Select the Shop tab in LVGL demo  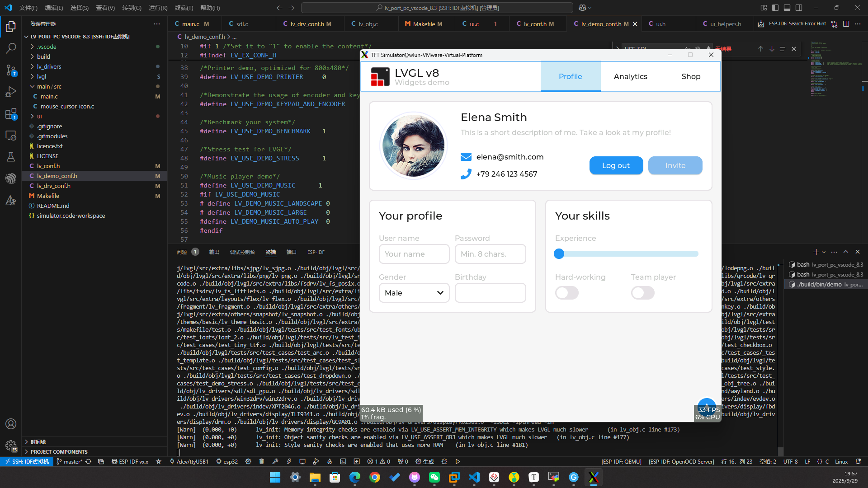(691, 76)
